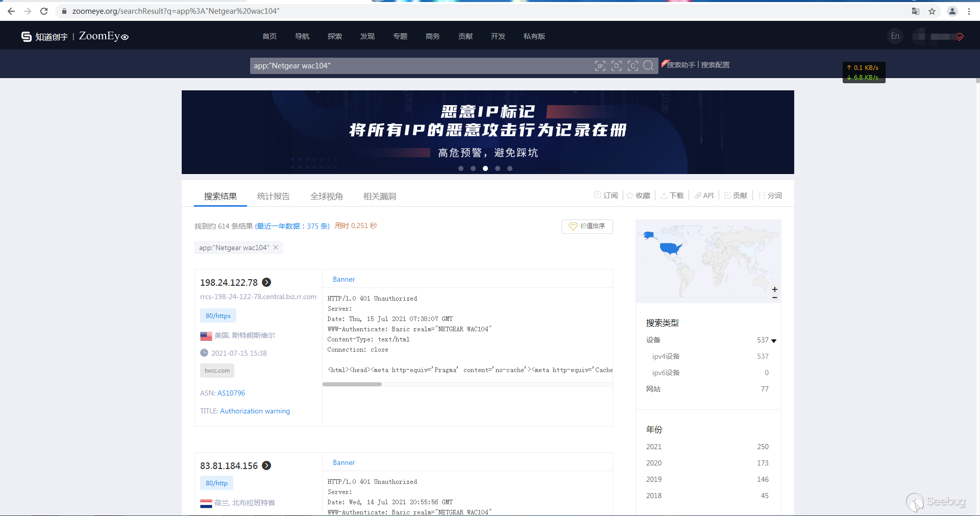Image resolution: width=980 pixels, height=516 pixels.
Task: Open 发现 in the top navigation
Action: 367,36
